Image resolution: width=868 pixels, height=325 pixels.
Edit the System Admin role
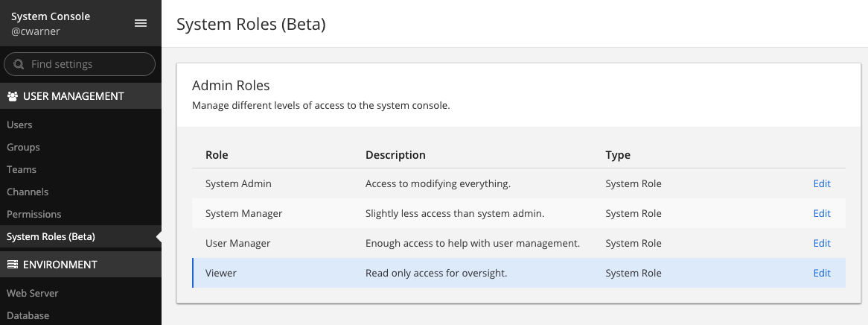tap(821, 184)
